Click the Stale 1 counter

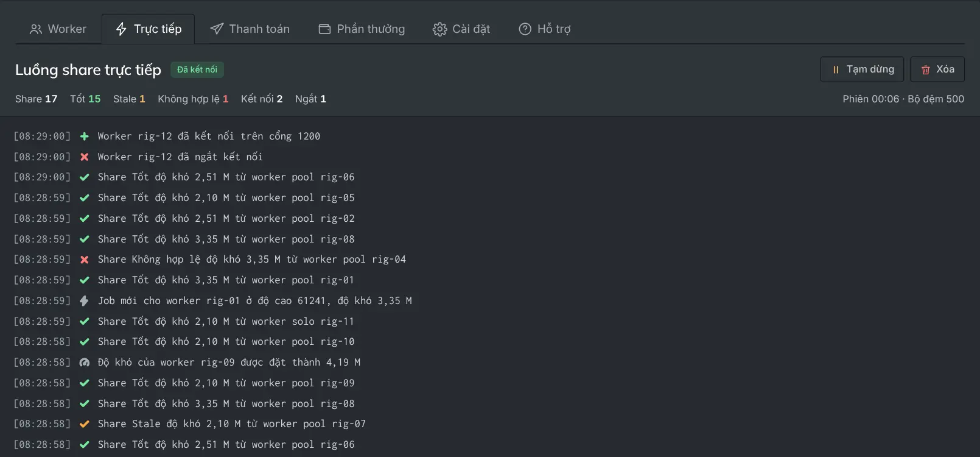129,99
